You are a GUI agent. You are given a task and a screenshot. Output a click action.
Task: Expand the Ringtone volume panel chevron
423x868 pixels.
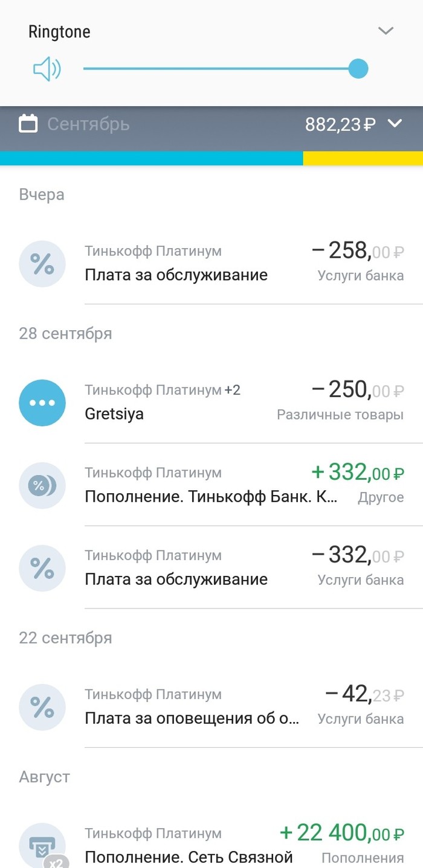(x=386, y=31)
